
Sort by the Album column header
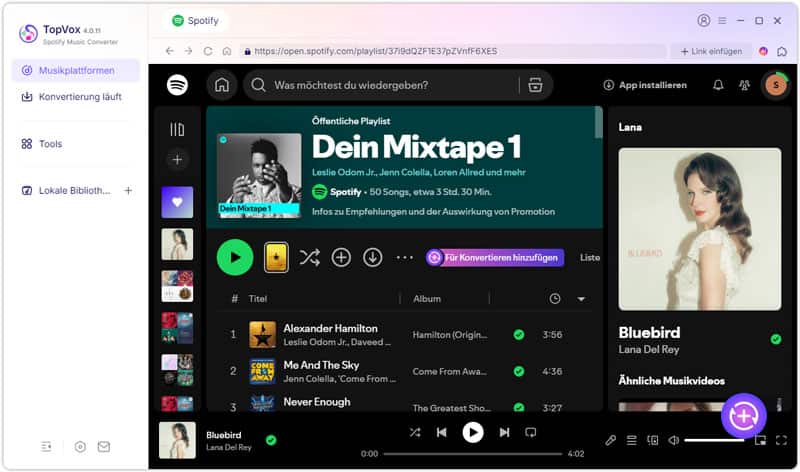point(427,299)
